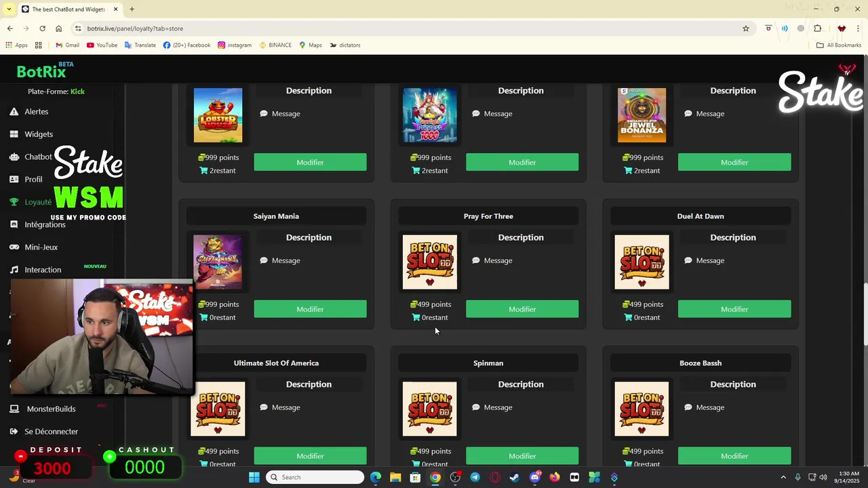868x488 pixels.
Task: Go to the browser home page icon
Action: point(59,28)
